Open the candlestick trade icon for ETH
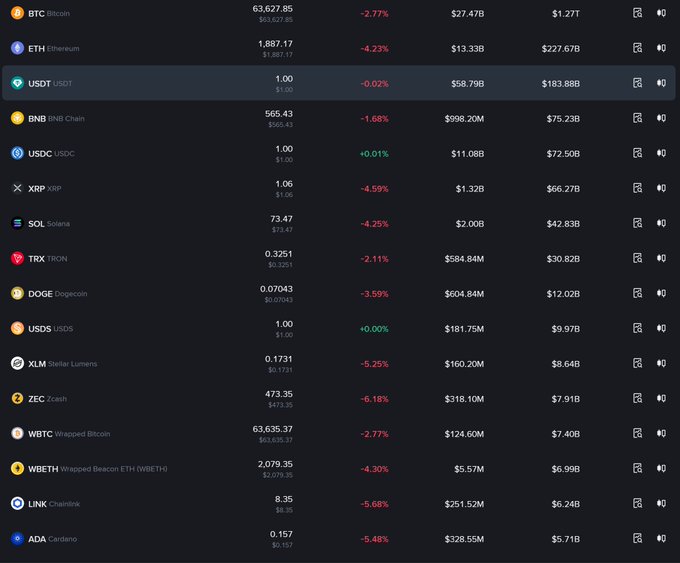 coord(661,48)
